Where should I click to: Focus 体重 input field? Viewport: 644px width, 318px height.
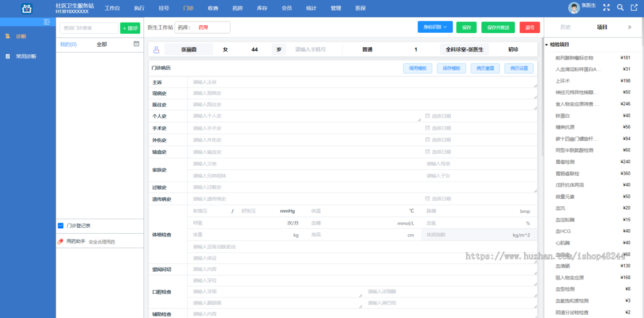(x=236, y=235)
